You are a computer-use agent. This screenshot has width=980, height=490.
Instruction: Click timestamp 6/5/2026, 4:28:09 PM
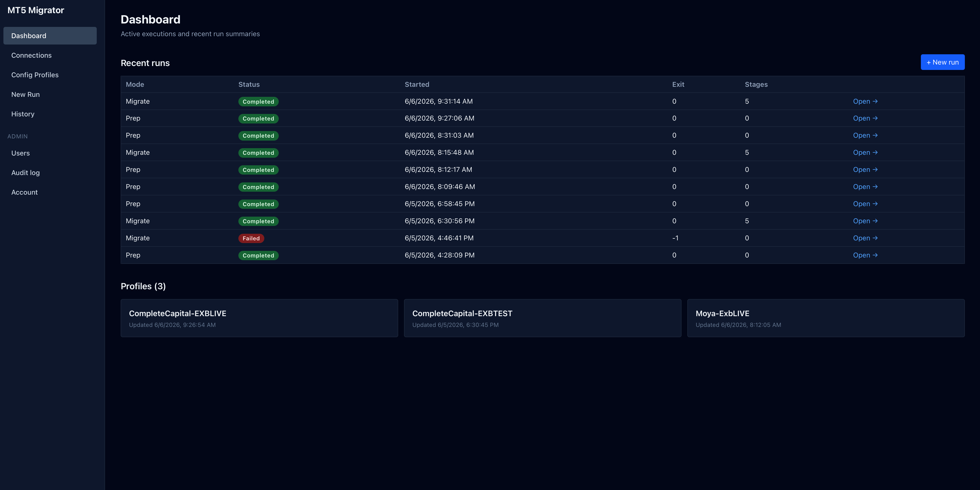440,256
